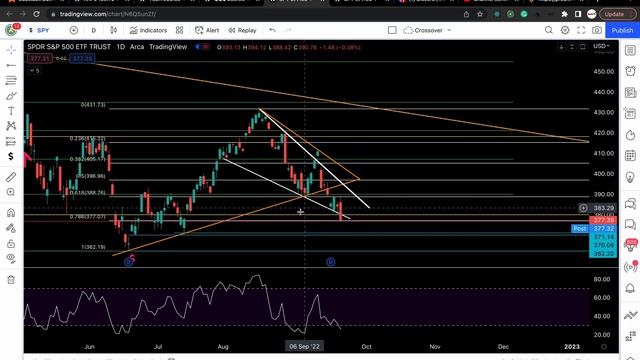Start bar Replay mode
The height and width of the screenshot is (360, 640).
point(242,30)
